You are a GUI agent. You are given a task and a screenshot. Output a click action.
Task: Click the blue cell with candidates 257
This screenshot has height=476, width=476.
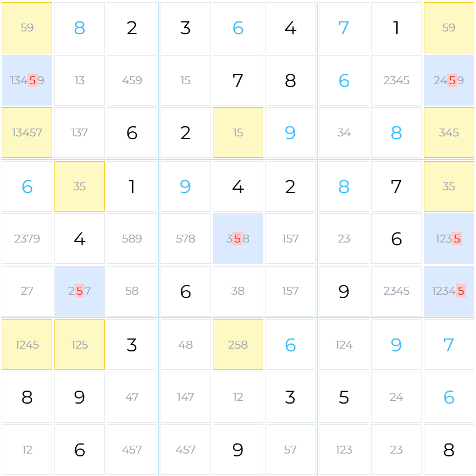pyautogui.click(x=80, y=291)
